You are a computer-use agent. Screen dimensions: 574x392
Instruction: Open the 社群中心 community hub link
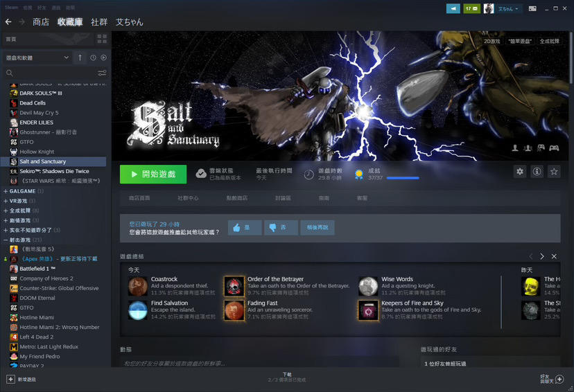tap(188, 198)
